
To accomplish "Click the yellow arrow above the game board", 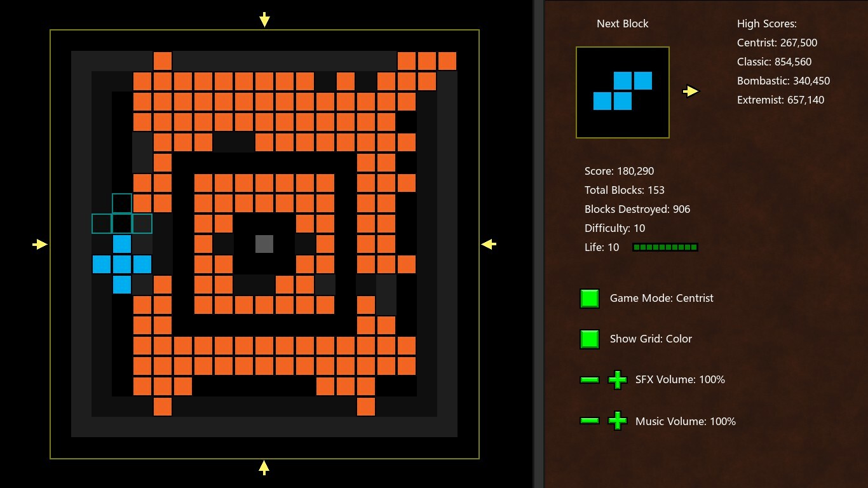I will [264, 20].
